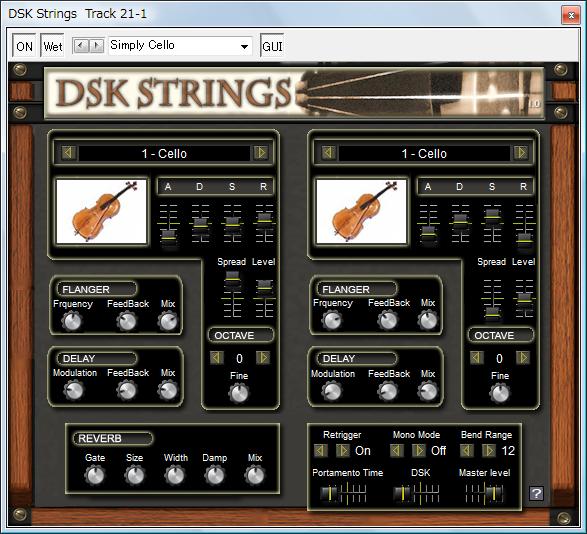The image size is (587, 534).
Task: Click left layer Sustain slider handle
Action: [x=232, y=224]
